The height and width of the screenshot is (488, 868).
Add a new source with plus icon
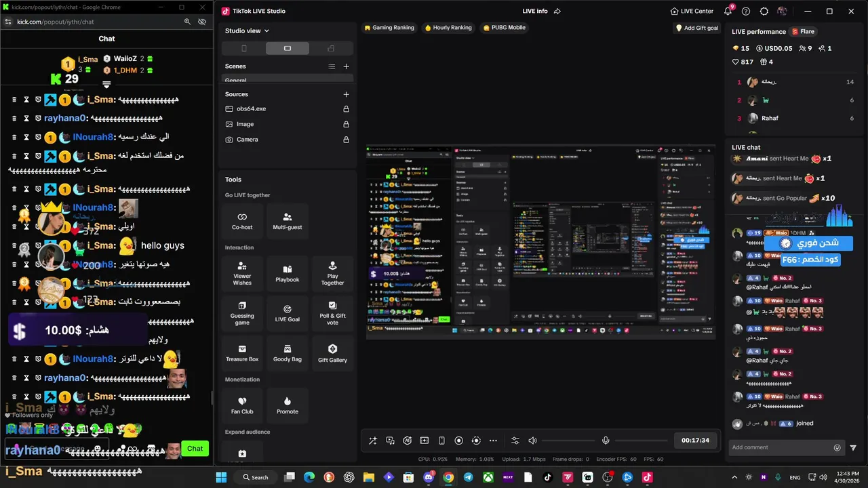[x=347, y=94]
